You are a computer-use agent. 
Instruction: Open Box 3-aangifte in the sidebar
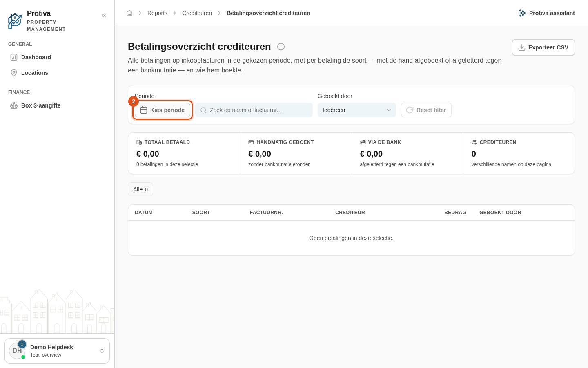click(57, 105)
